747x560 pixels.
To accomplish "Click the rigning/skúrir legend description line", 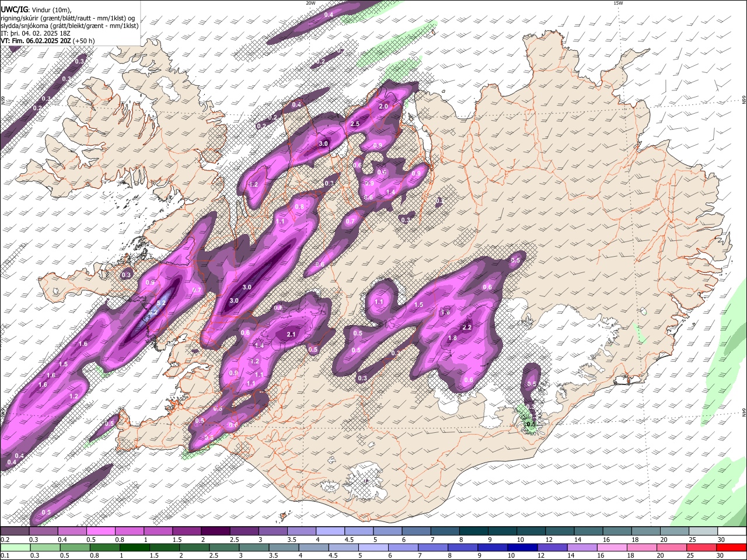I will [x=67, y=18].
